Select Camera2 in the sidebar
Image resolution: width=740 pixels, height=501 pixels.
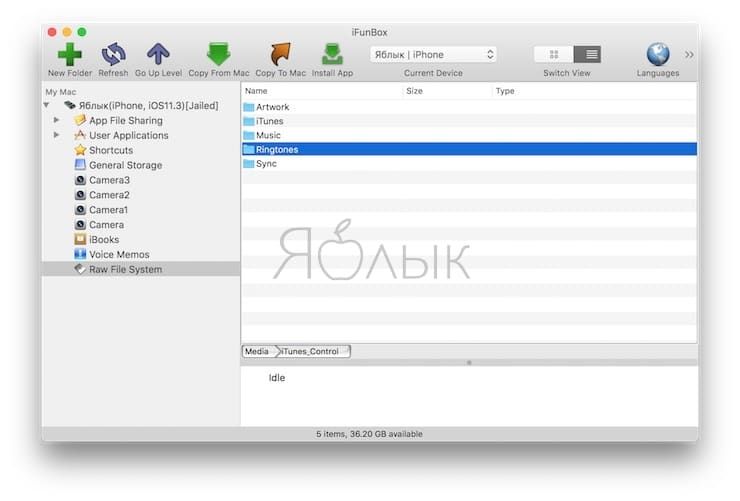click(x=109, y=195)
